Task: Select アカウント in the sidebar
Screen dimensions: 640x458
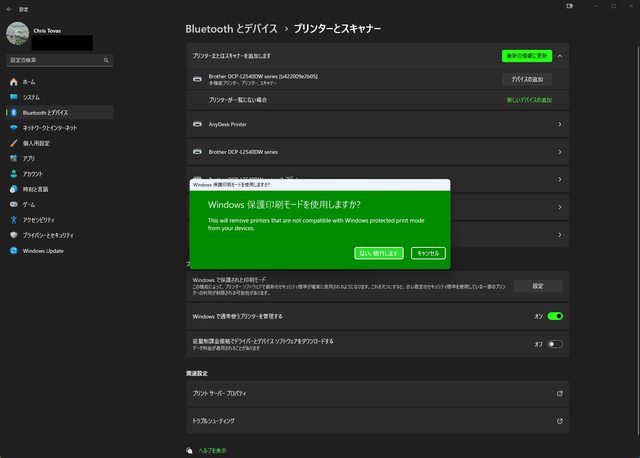Action: pos(33,173)
